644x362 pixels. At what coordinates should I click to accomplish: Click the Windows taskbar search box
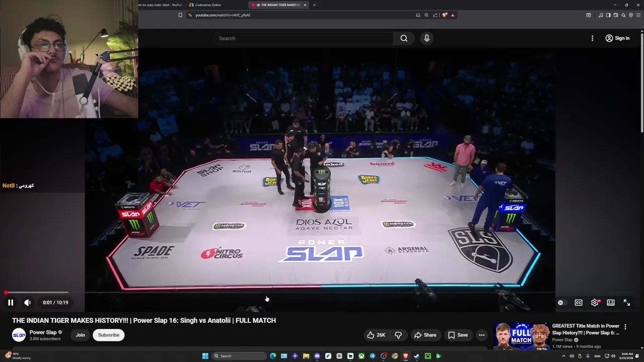click(x=239, y=356)
